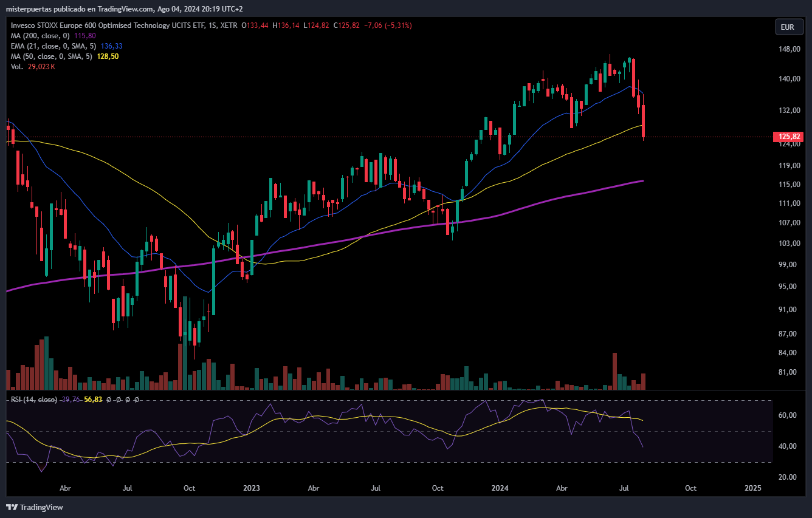This screenshot has height=518, width=812.
Task: Click the 84,00 price axis label
Action: (x=788, y=352)
